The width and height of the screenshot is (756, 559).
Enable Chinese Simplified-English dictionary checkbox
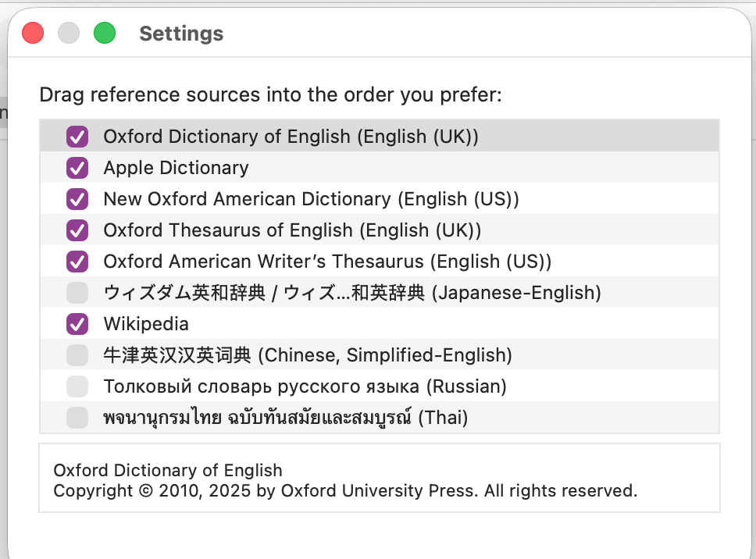point(77,355)
